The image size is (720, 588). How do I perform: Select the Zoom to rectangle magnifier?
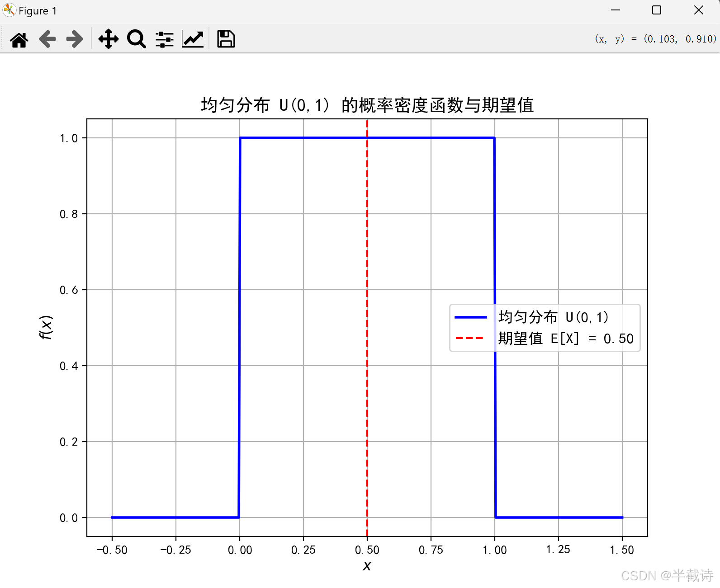click(136, 39)
